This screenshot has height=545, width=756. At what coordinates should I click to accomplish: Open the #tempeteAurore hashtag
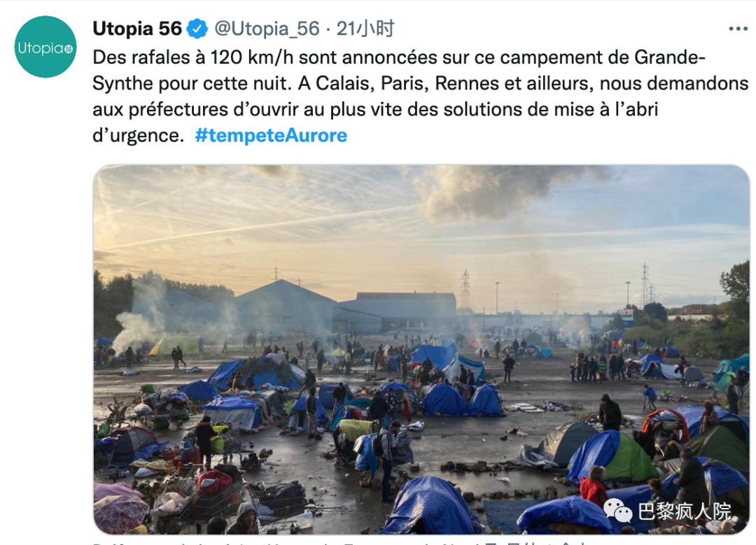pyautogui.click(x=271, y=136)
